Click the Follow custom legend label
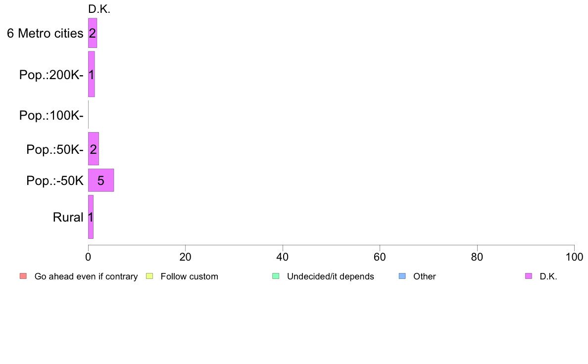This screenshot has width=588, height=364. (190, 276)
